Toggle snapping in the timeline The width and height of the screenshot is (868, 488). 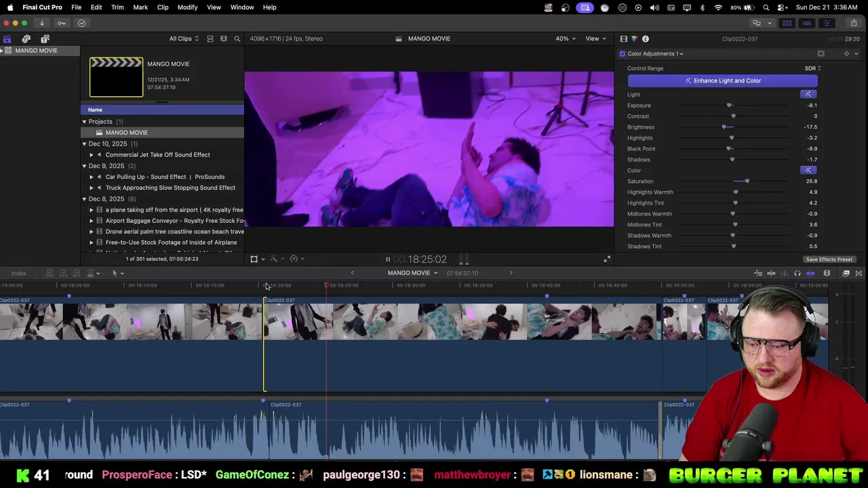coord(810,273)
